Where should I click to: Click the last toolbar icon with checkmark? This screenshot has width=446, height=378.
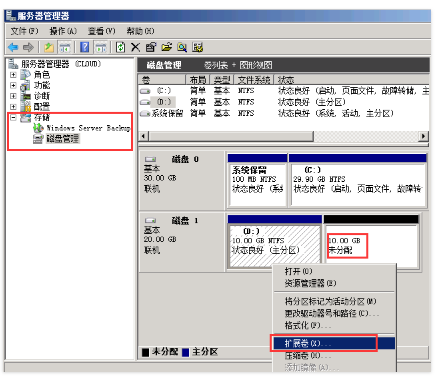tap(198, 48)
